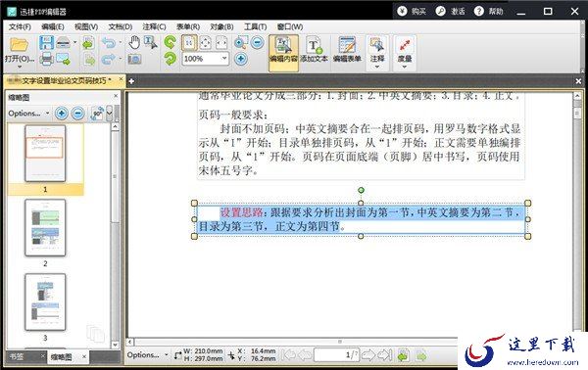Expand the Redo history dropdown arrow

pos(120,59)
